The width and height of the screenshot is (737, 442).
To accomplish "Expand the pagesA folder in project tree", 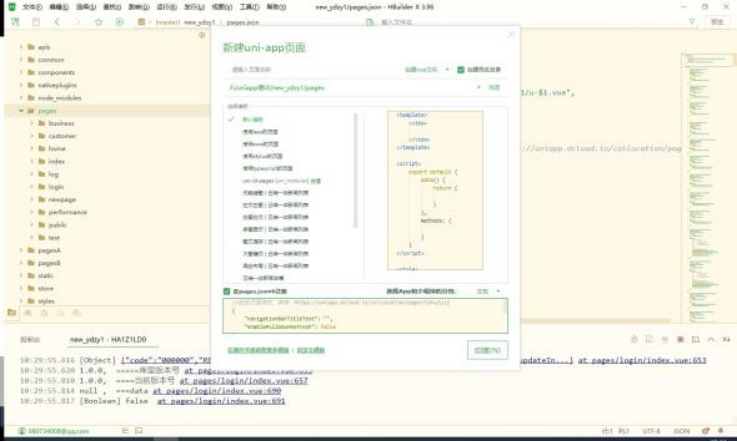I will (x=20, y=250).
